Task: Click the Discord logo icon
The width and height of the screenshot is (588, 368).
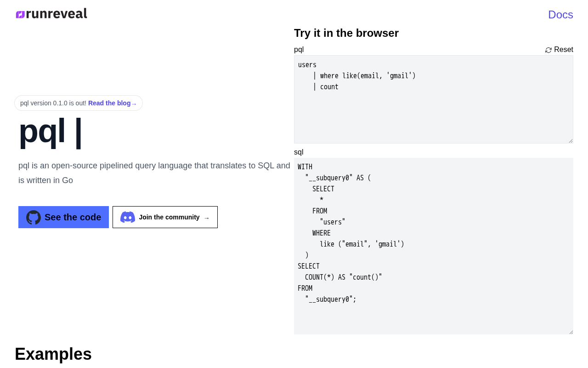Action: tap(128, 217)
